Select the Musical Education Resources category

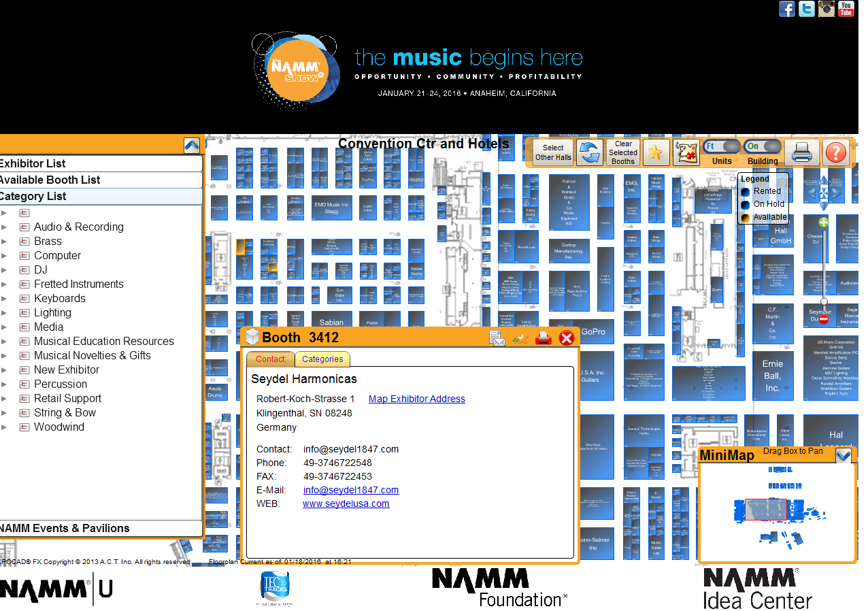tap(104, 341)
